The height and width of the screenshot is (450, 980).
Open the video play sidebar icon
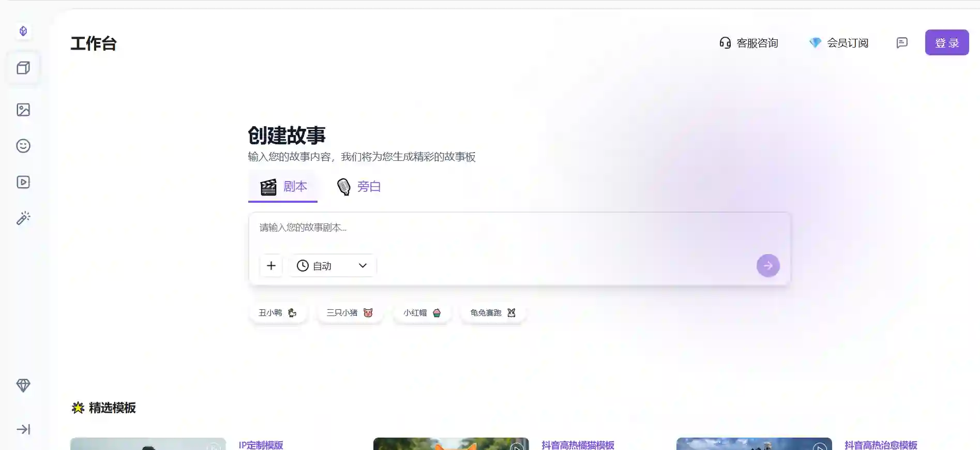tap(23, 182)
